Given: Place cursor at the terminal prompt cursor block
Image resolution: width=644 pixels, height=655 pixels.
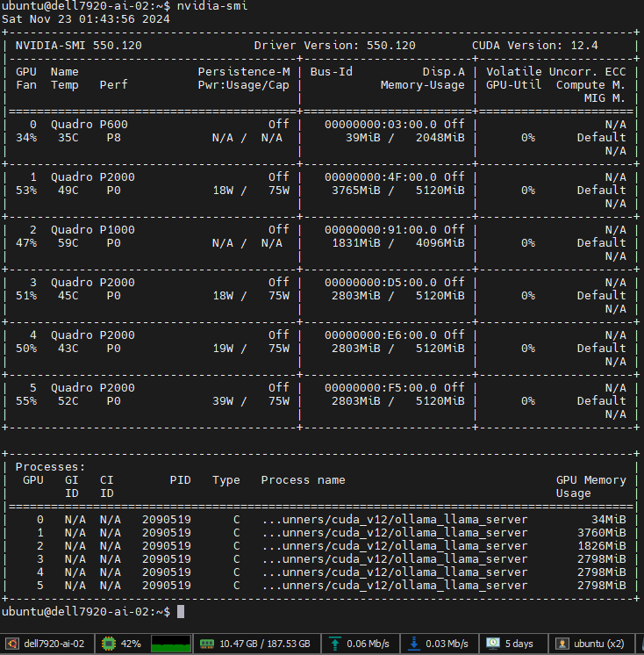Looking at the screenshot, I should point(181,612).
